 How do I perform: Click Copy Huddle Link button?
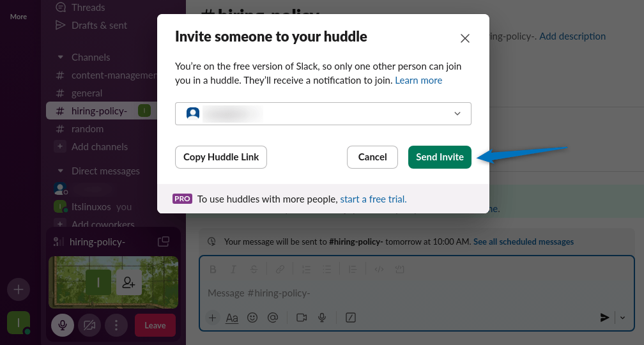coord(221,157)
